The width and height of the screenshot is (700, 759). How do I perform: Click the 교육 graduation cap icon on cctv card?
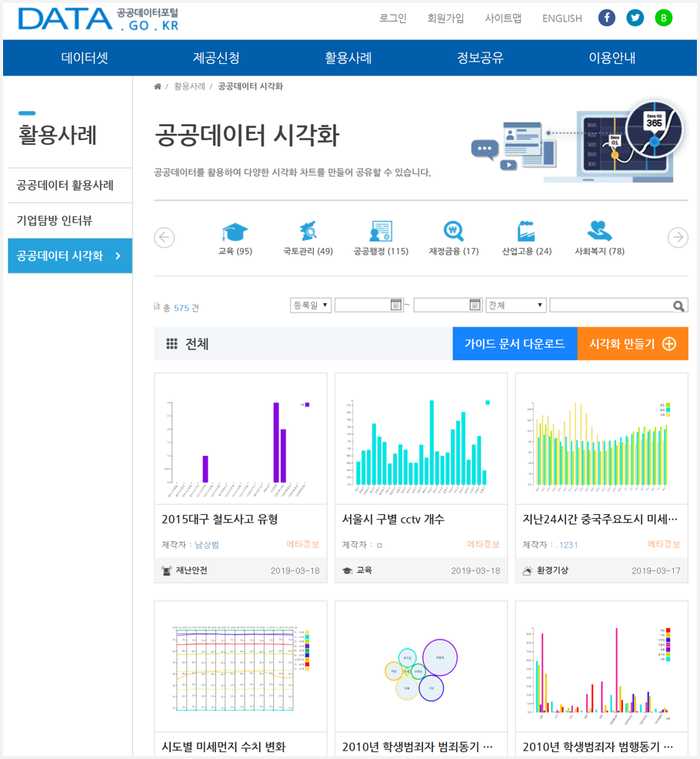[x=348, y=571]
